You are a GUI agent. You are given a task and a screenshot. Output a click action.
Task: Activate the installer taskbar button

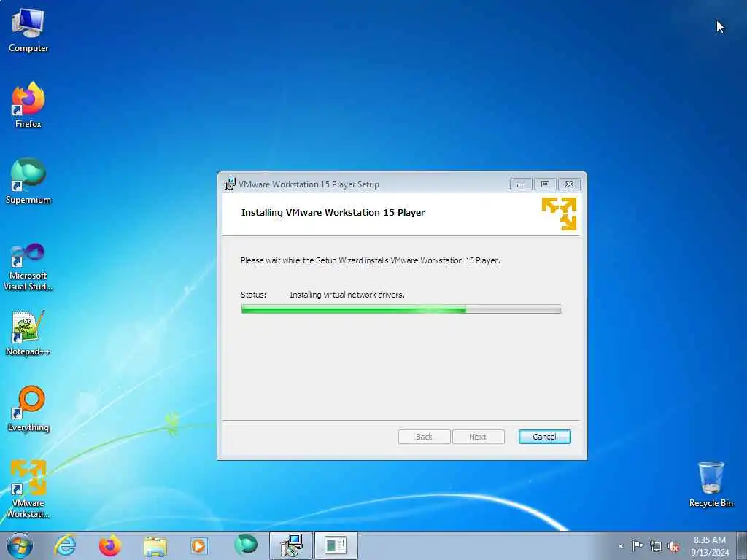coord(291,545)
